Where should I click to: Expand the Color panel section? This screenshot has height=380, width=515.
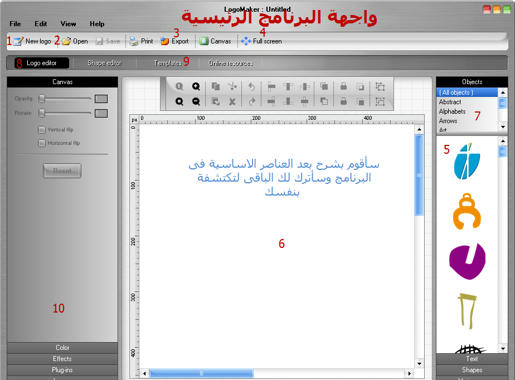tap(62, 348)
